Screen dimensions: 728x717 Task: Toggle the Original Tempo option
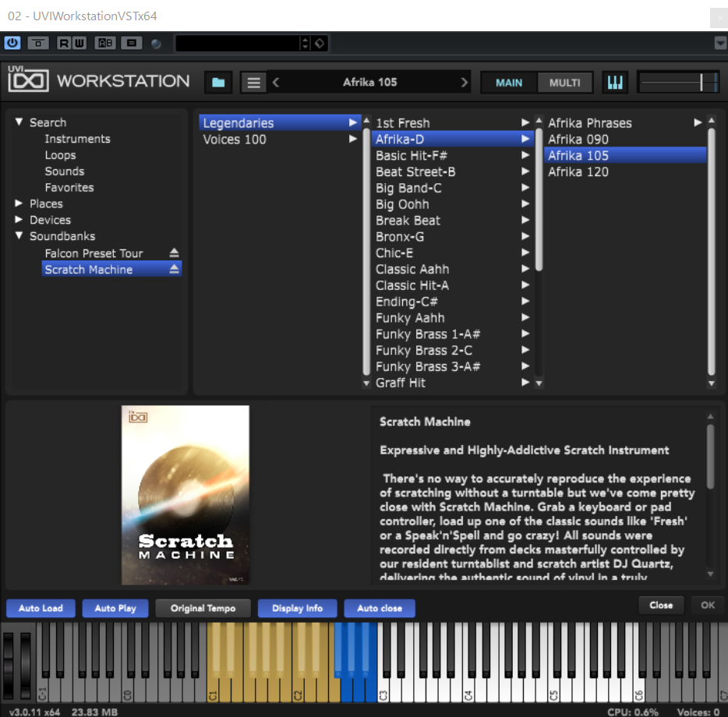[x=203, y=608]
